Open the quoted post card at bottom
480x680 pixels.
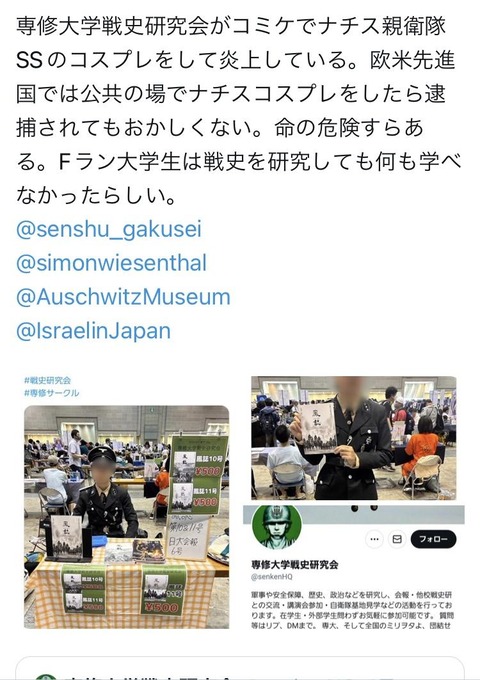240,668
